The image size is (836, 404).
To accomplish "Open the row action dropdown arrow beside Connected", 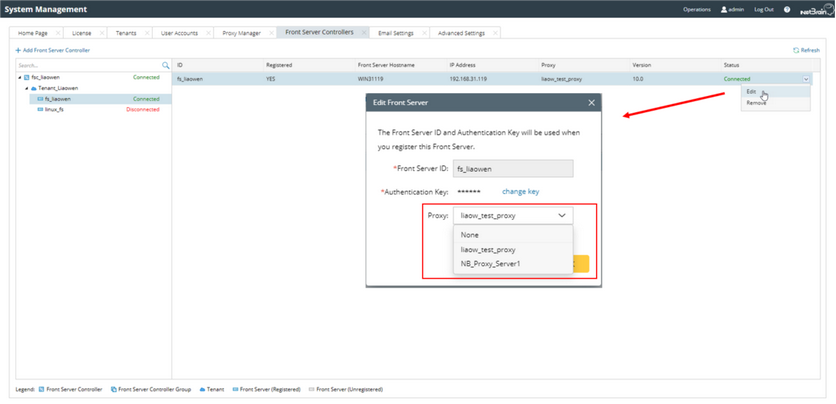I will (806, 79).
